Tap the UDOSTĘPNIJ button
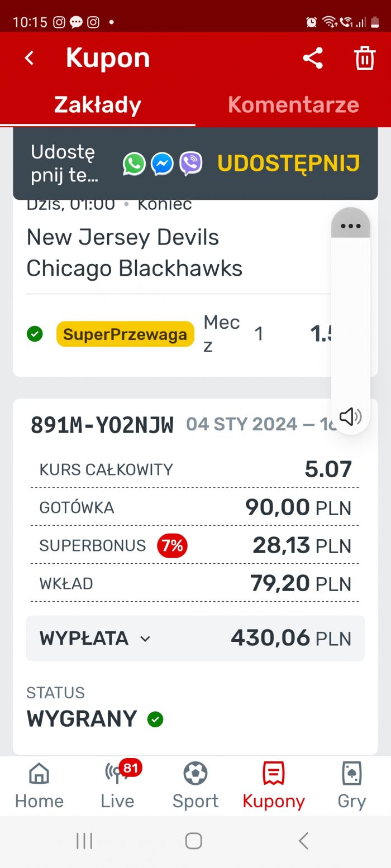 288,164
